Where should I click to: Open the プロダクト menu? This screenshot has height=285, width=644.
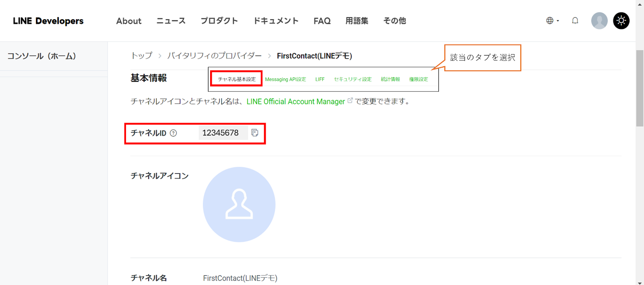tap(219, 21)
